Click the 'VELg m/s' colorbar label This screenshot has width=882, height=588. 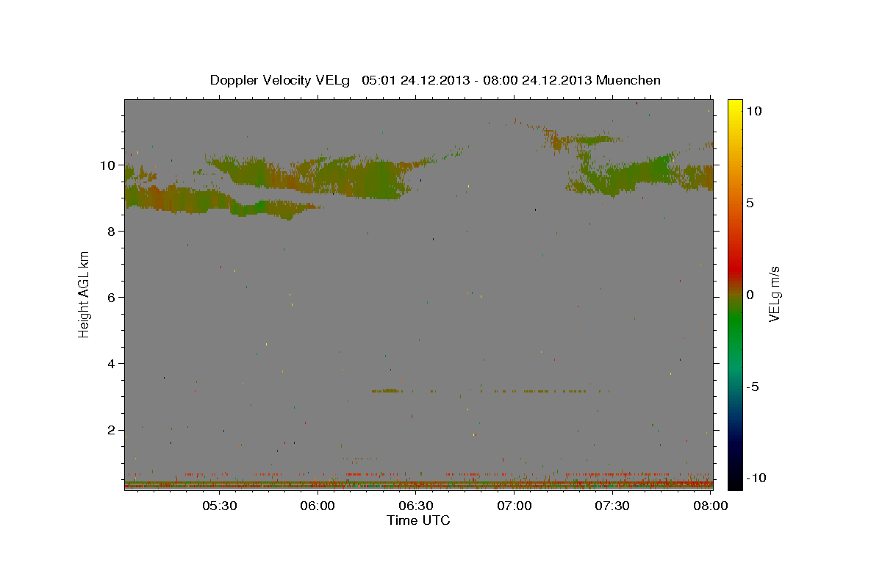point(774,294)
